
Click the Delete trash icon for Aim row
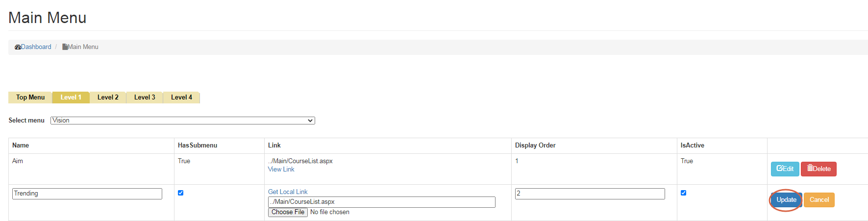(x=810, y=169)
